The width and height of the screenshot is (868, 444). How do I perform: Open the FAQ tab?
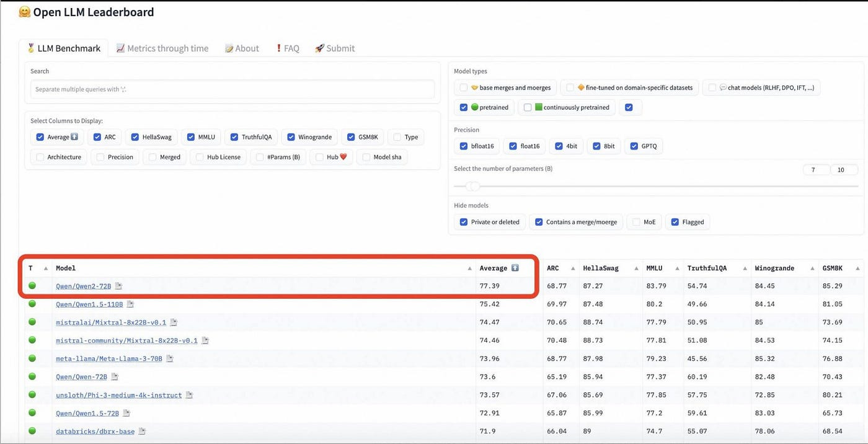tap(287, 48)
